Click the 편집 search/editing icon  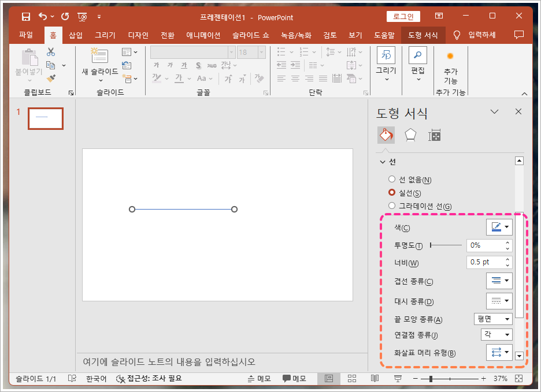[417, 55]
